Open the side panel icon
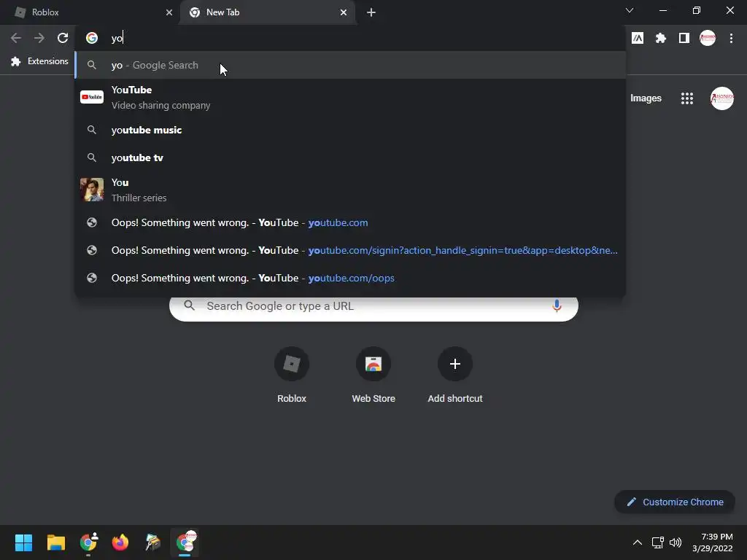This screenshot has height=560, width=747. (x=684, y=38)
